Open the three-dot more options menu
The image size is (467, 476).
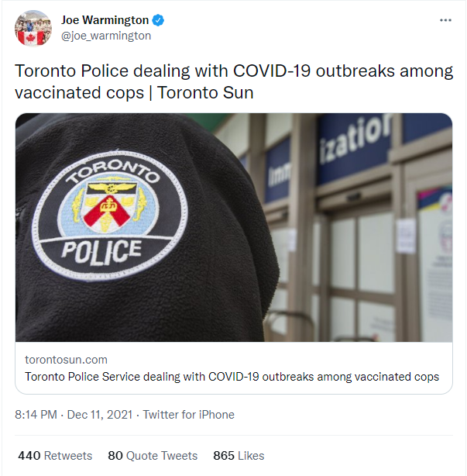click(445, 20)
